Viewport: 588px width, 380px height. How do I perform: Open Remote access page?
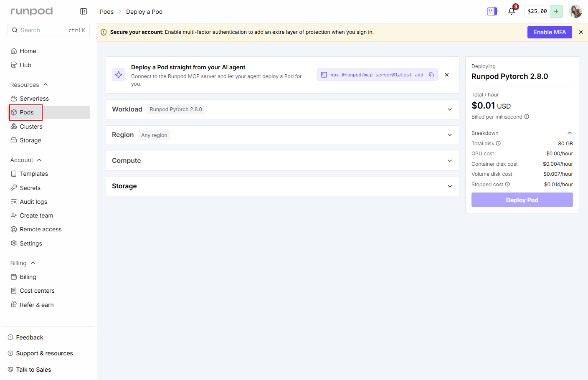[x=49, y=229]
